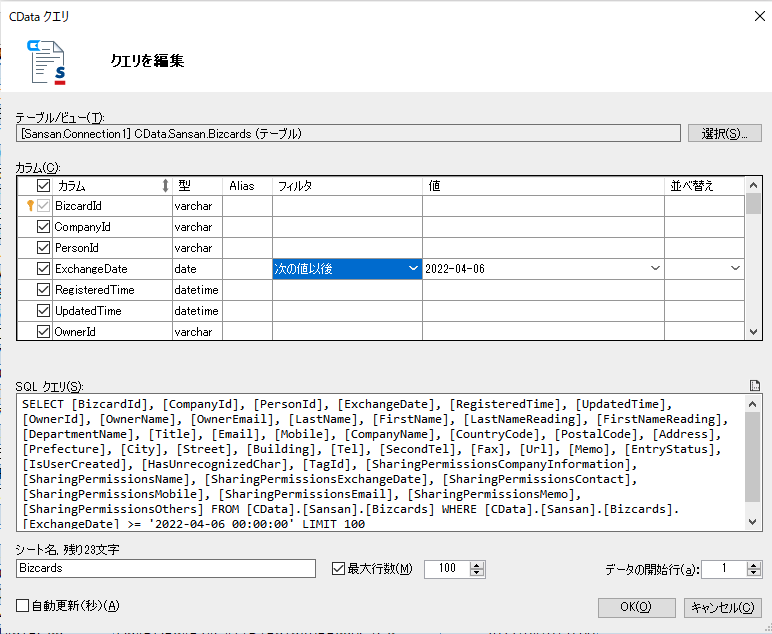
Task: Click the CData query document icon
Action: [46, 62]
